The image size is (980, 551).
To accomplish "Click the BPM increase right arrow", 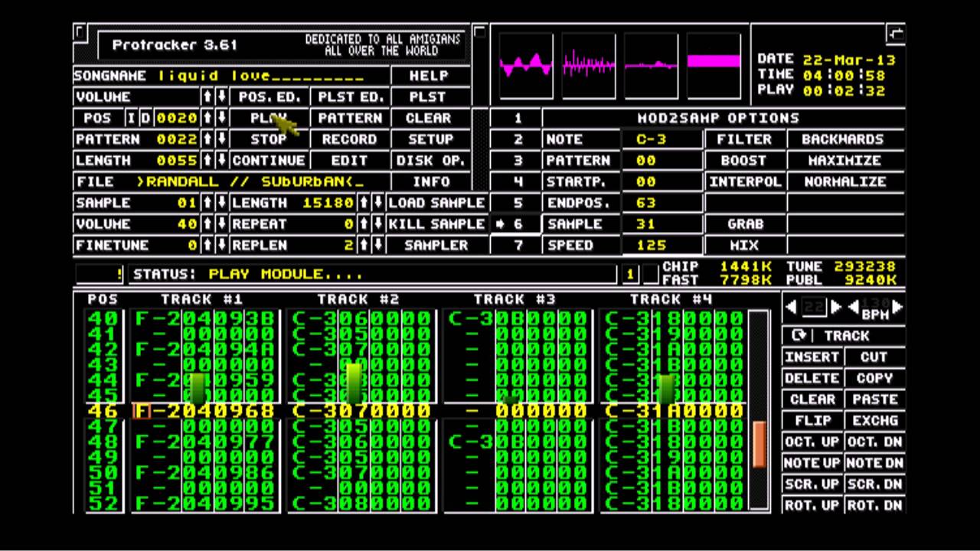I will click(897, 308).
